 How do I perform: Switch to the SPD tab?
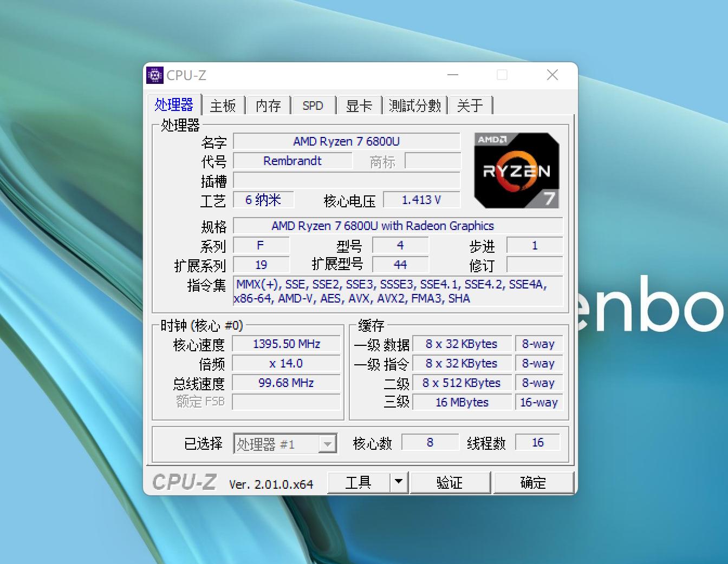313,106
